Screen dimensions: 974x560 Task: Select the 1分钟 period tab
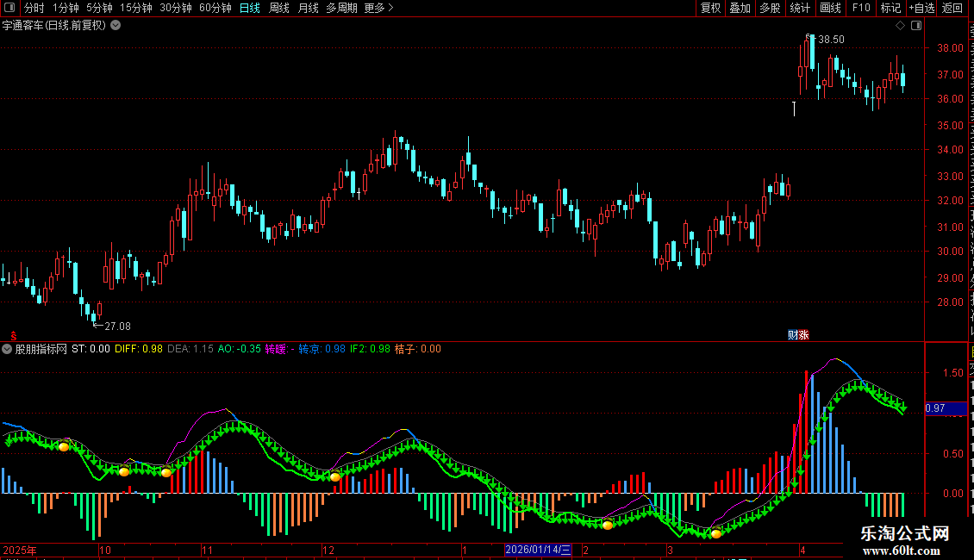(x=66, y=8)
